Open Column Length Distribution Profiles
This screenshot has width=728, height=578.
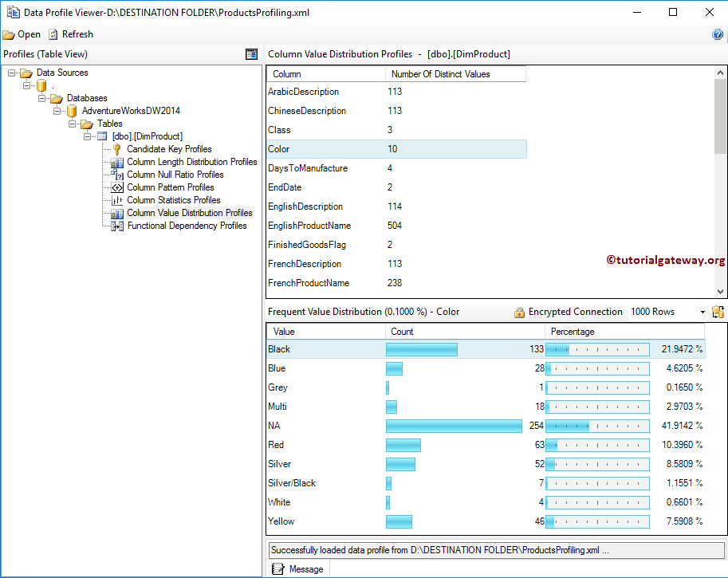[x=191, y=162]
